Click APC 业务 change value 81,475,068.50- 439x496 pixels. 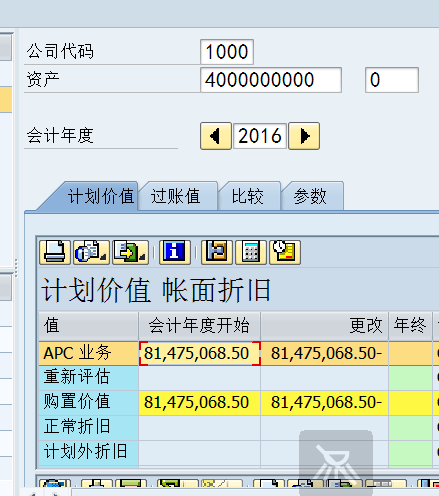[x=324, y=353]
